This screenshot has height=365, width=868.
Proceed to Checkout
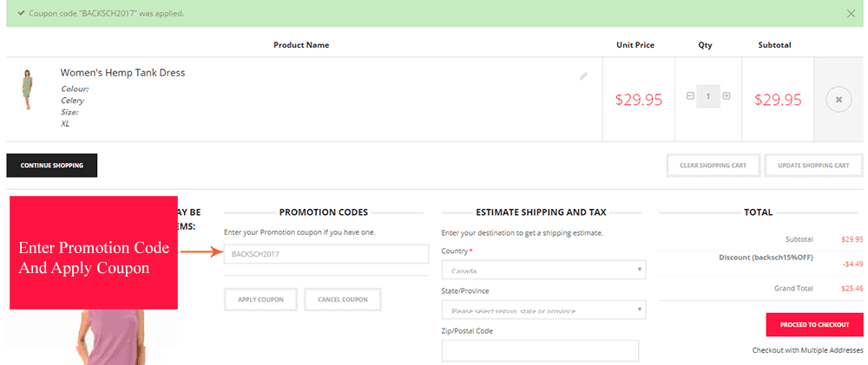814,324
